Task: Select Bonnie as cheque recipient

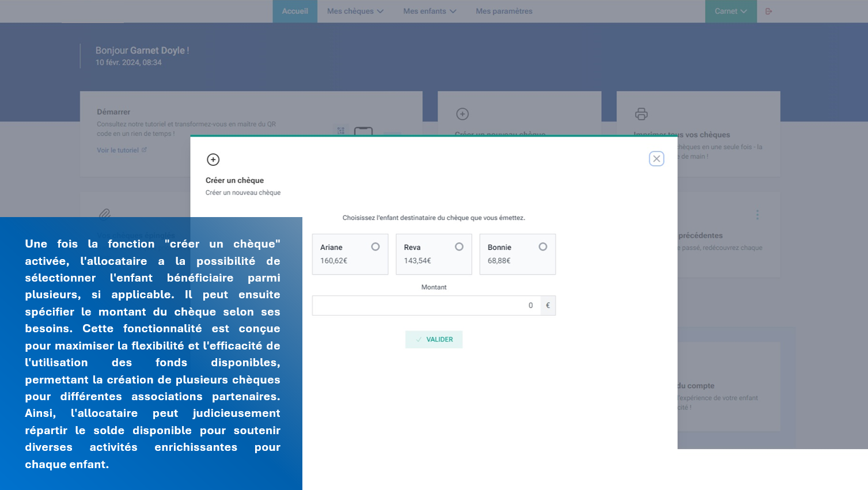Action: (x=543, y=247)
